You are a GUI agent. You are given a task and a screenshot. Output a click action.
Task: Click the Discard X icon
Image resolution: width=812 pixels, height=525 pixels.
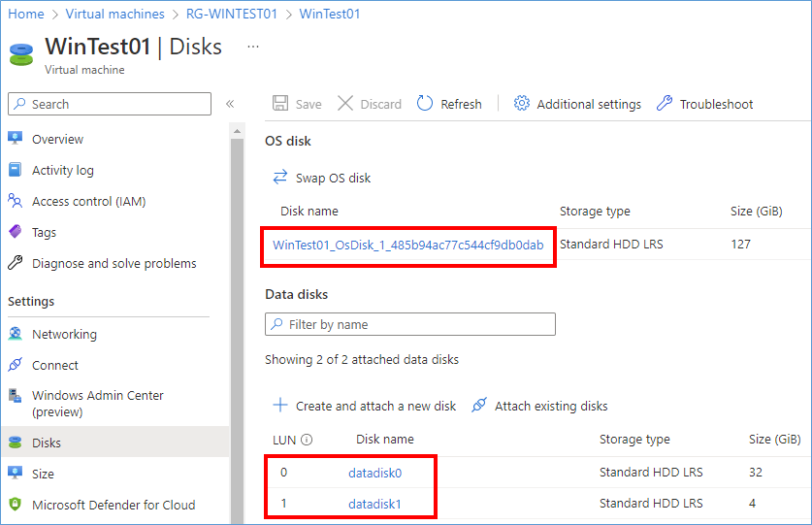[x=345, y=103]
